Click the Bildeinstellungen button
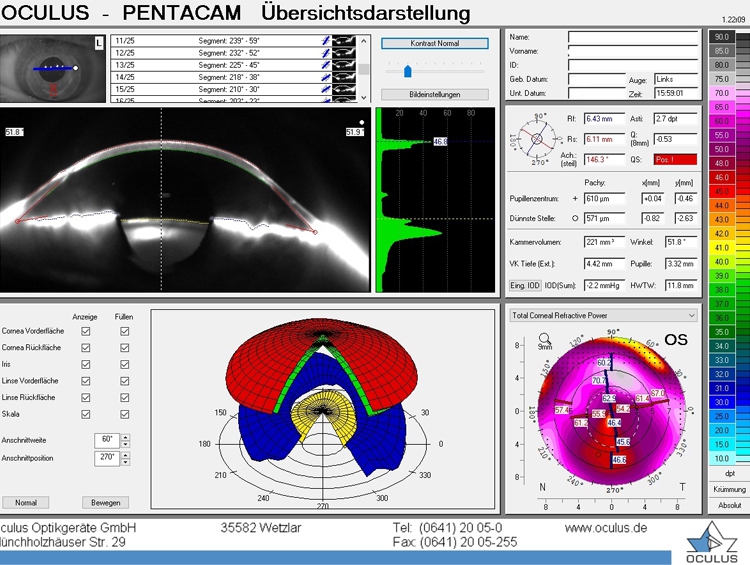The width and height of the screenshot is (750, 565). coord(435,94)
